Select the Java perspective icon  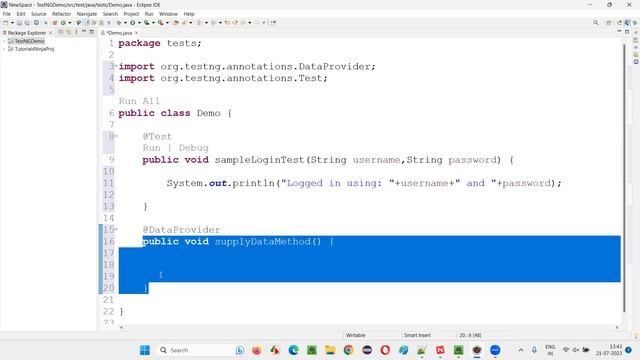[627, 23]
